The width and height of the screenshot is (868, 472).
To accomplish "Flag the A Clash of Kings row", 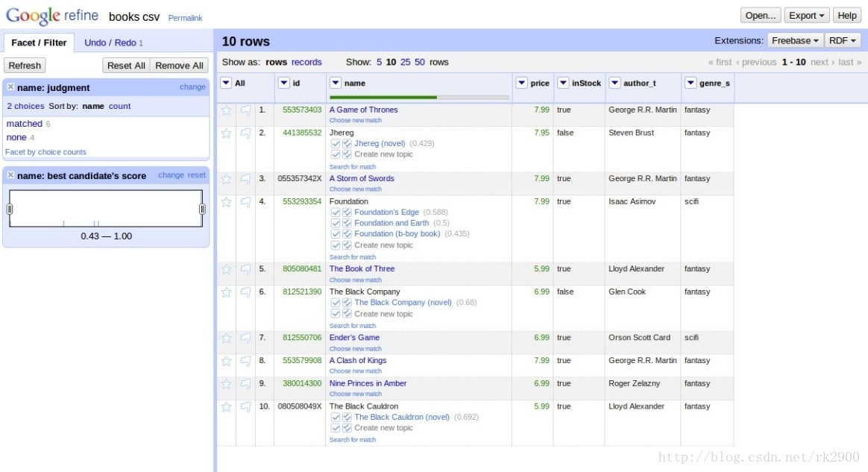I will [x=246, y=362].
